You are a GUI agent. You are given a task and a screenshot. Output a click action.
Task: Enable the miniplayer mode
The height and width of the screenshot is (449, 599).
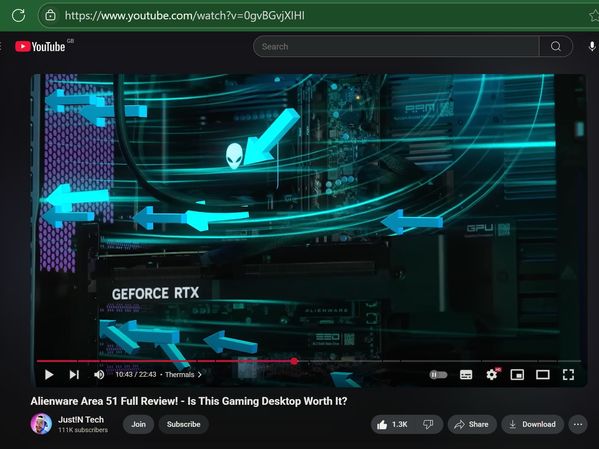point(517,374)
